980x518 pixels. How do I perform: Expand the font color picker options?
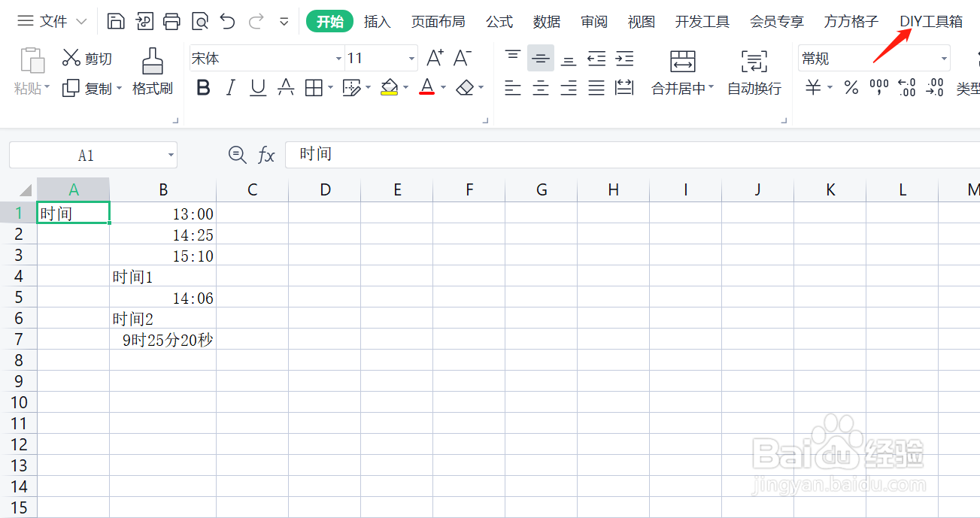[443, 87]
